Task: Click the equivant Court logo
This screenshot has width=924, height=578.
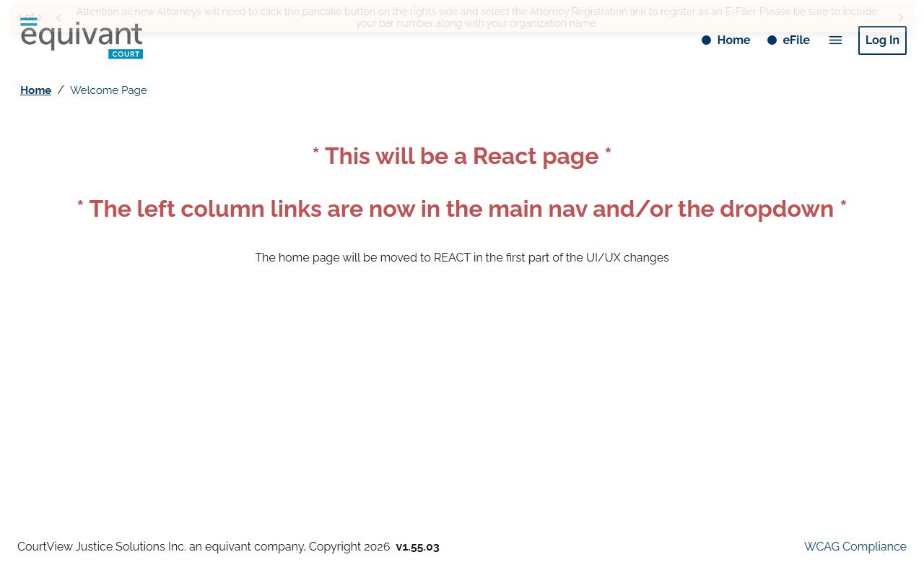Action: 82,39
